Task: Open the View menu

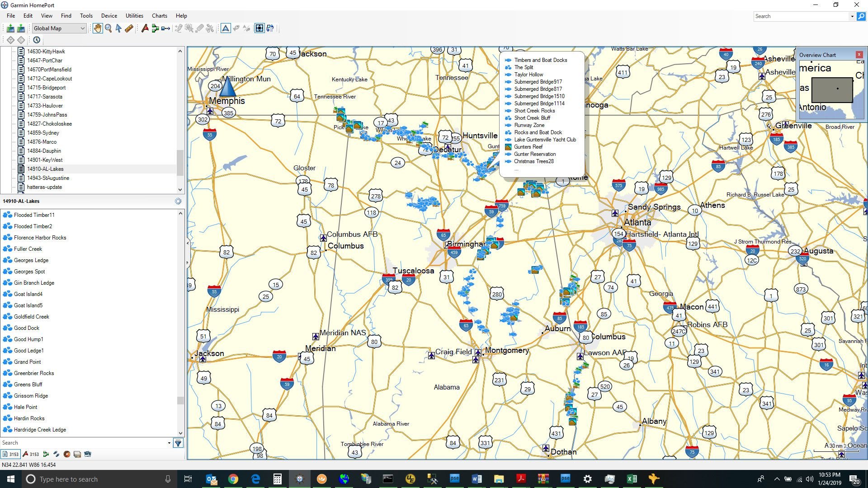Action: click(47, 16)
